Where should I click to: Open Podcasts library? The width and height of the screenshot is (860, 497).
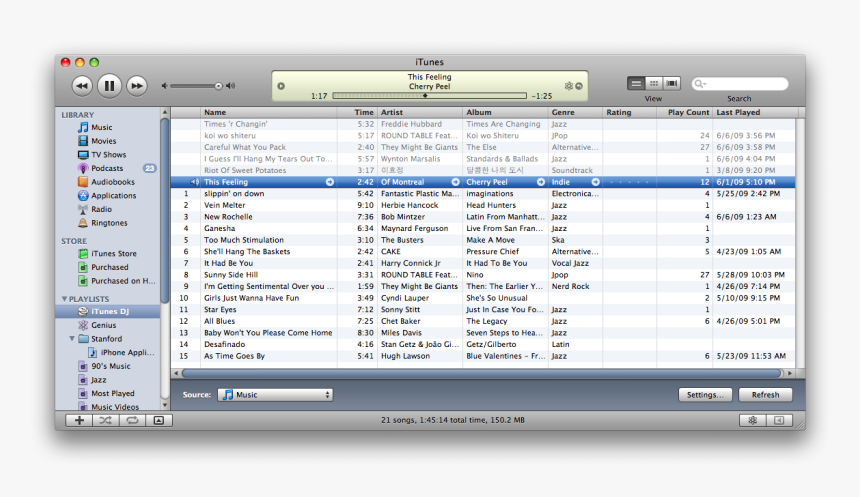107,168
